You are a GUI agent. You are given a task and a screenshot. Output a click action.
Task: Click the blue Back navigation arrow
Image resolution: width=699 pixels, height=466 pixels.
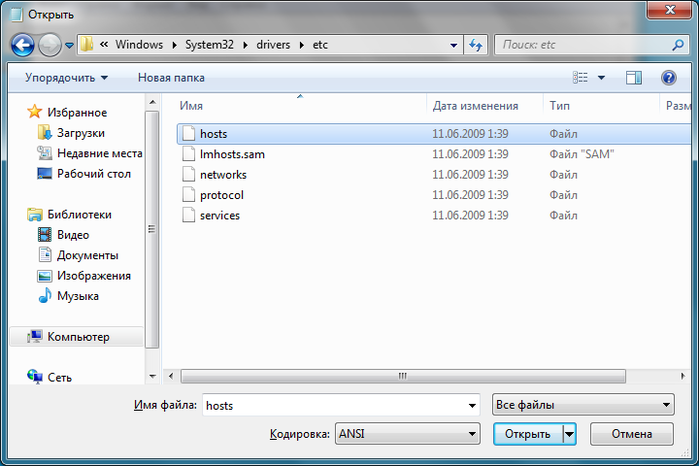coord(23,45)
